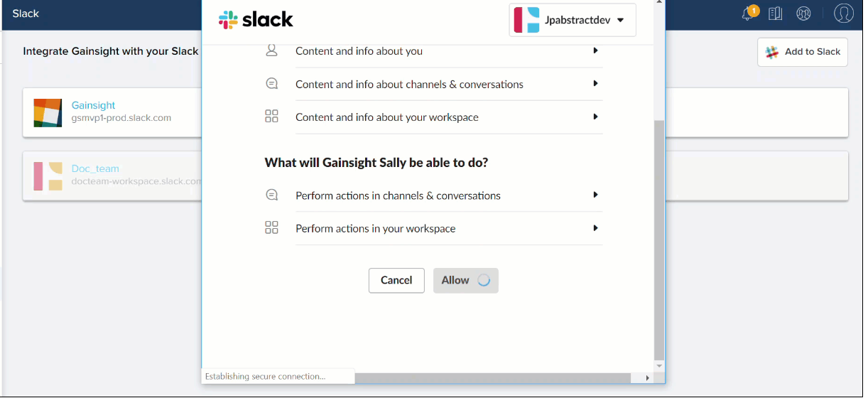Viewport: 868px width, 398px height.
Task: Click the Add to Slack button
Action: (803, 52)
